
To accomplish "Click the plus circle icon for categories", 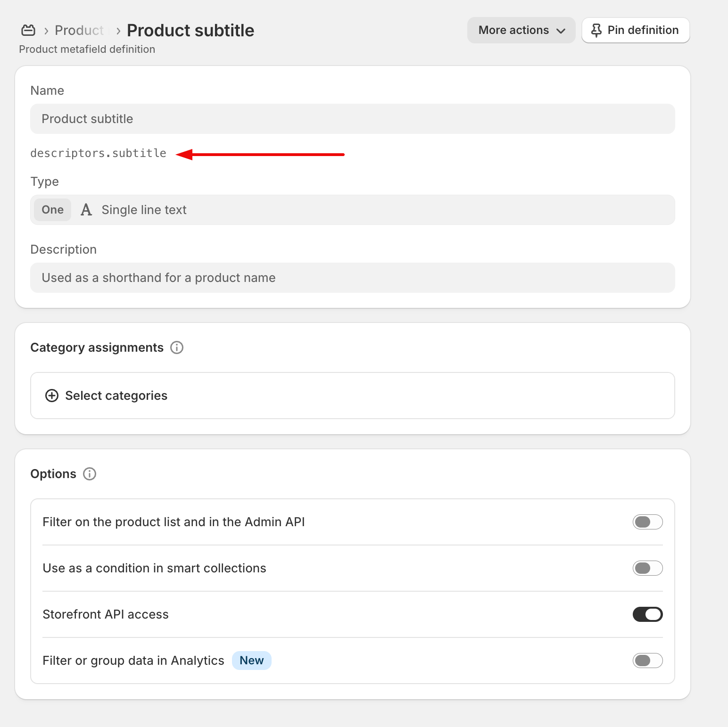I will pyautogui.click(x=52, y=396).
